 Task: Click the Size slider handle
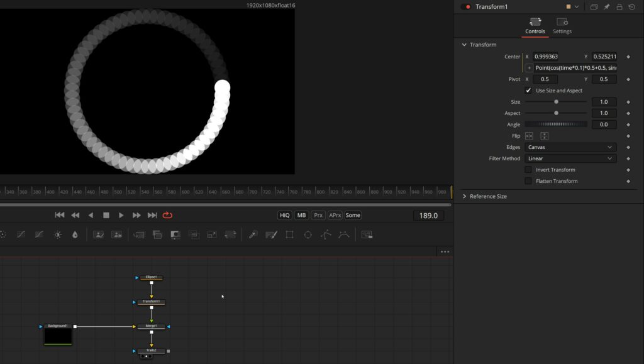(556, 102)
